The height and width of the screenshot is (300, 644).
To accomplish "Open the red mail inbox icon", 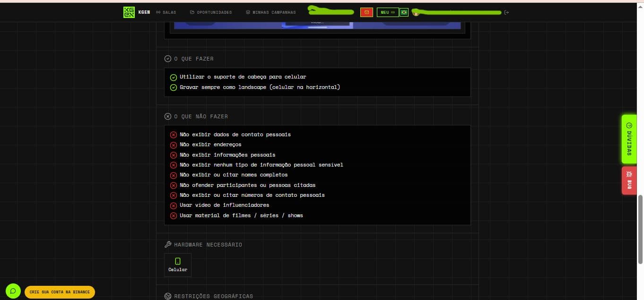I will [x=366, y=12].
